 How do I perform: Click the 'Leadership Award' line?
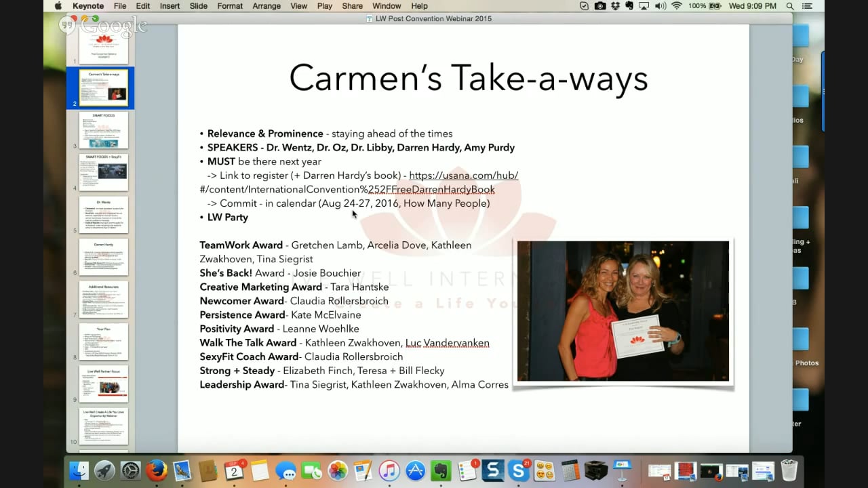tap(354, 385)
